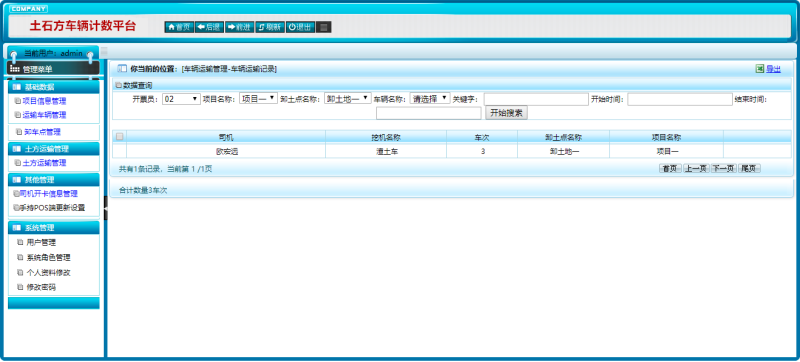Click the document icon beside 卸车点管理

pyautogui.click(x=19, y=132)
